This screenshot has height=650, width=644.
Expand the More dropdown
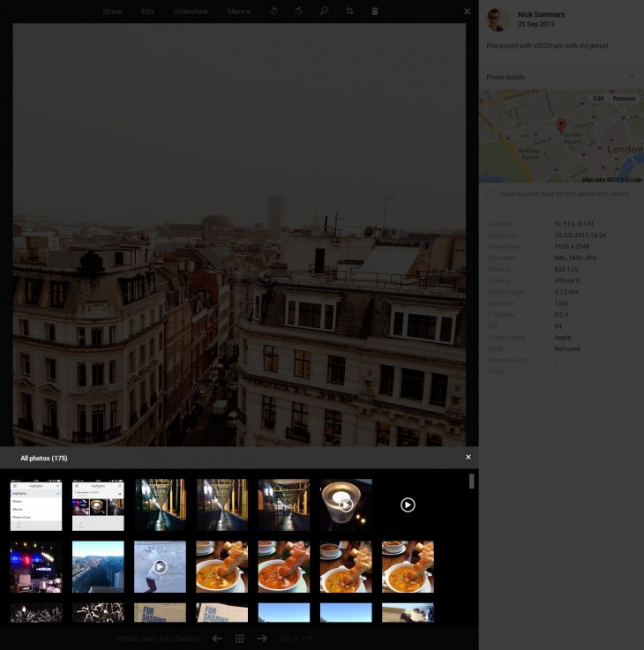click(239, 11)
